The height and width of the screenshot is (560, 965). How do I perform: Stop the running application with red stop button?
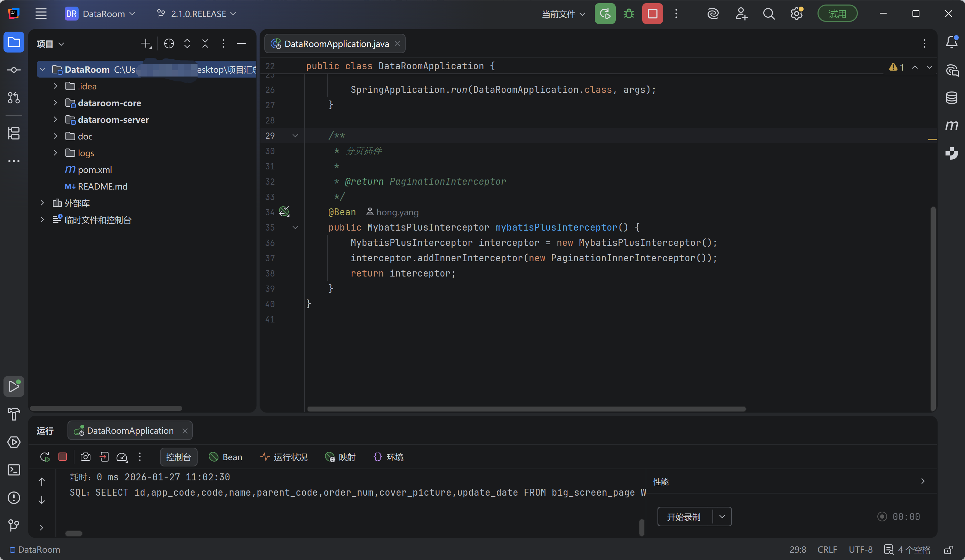click(652, 14)
